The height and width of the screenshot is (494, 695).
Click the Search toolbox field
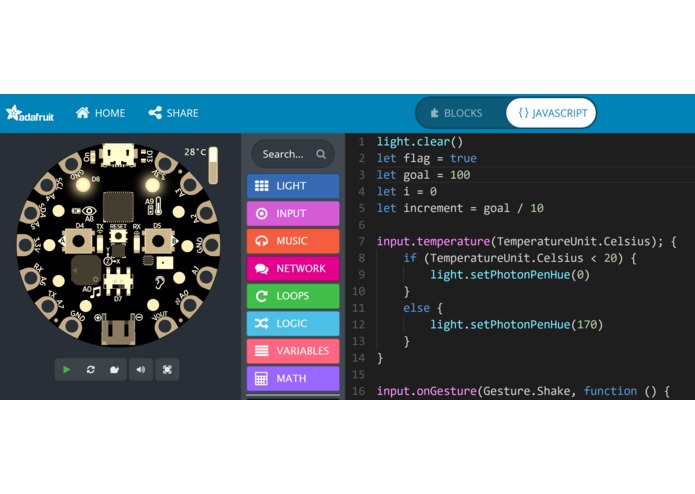(293, 154)
